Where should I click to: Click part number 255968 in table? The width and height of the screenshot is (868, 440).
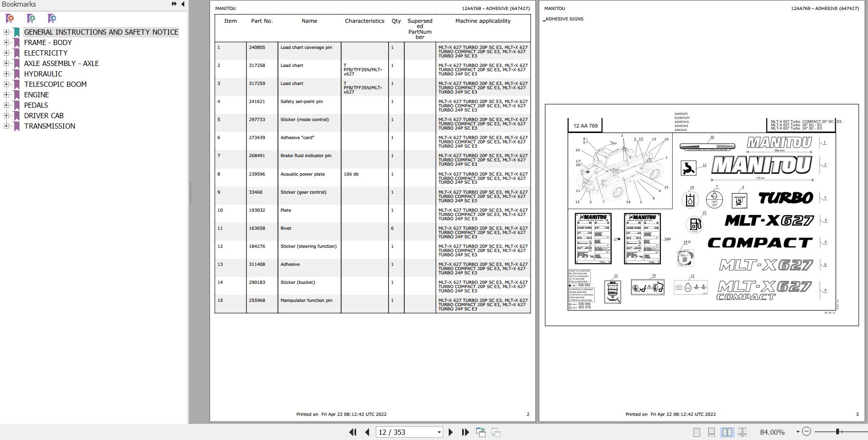[x=257, y=300]
